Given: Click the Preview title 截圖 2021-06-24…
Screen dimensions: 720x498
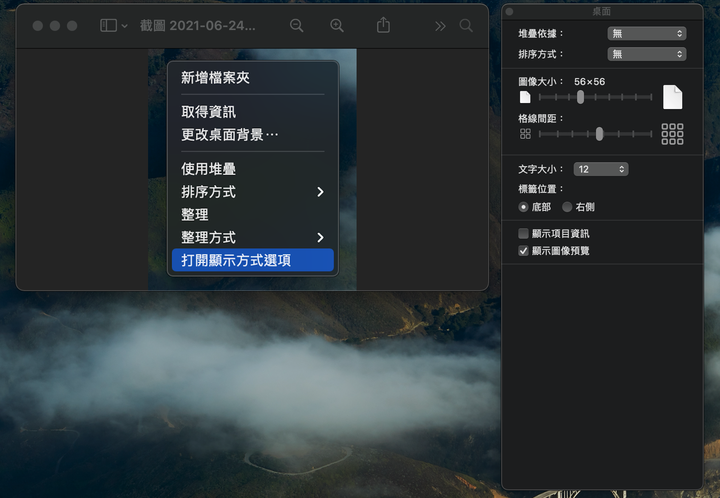Looking at the screenshot, I should click(x=197, y=26).
